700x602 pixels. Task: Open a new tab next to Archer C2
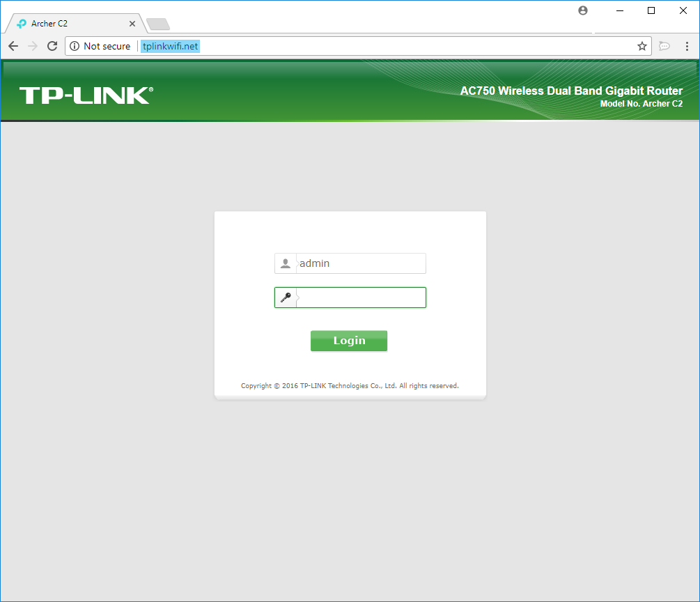pos(158,24)
